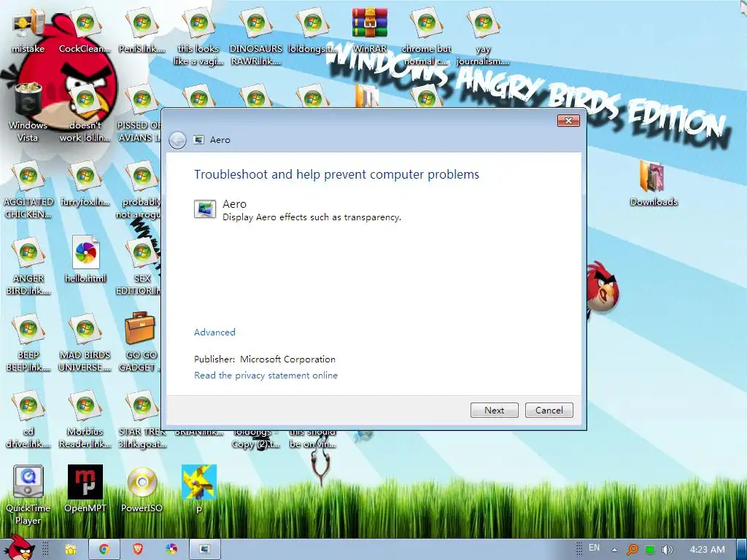The width and height of the screenshot is (747, 560).
Task: Select the ANGER BIRD.lnk shortcut
Action: [28, 265]
